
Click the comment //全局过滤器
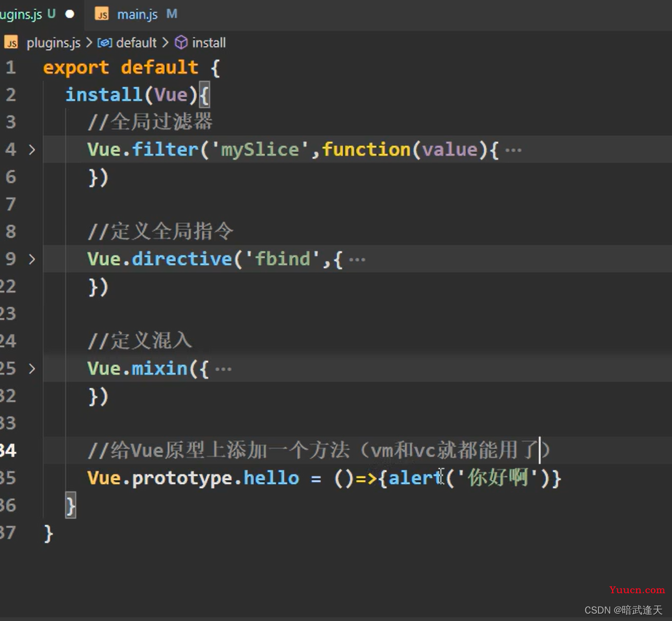click(x=150, y=122)
